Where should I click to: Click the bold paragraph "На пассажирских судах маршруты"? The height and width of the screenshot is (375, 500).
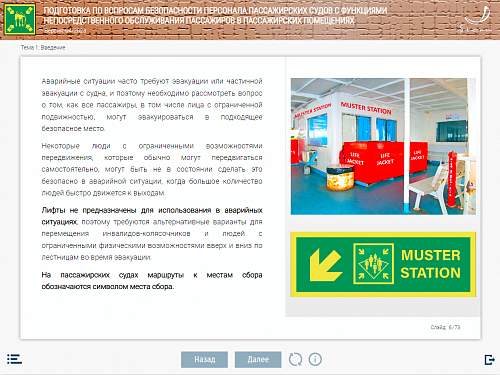(x=152, y=281)
